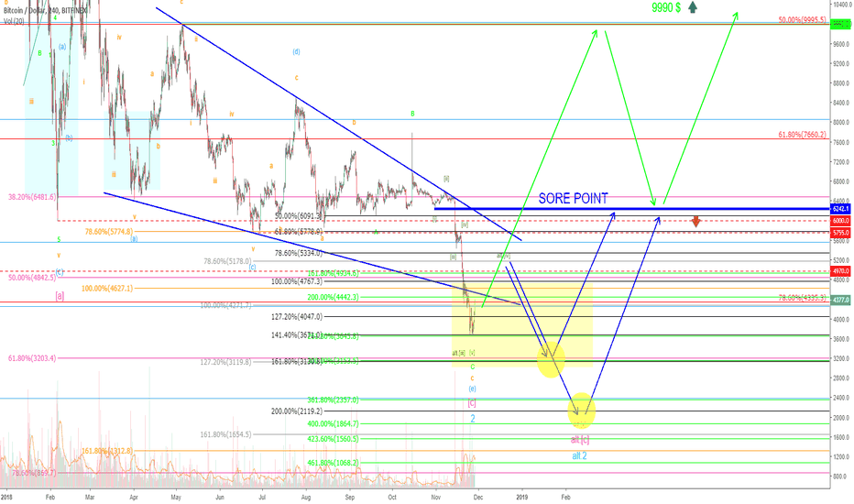Click the pink [a] wave label
Screen dimensions: 854x504
pyautogui.click(x=60, y=296)
